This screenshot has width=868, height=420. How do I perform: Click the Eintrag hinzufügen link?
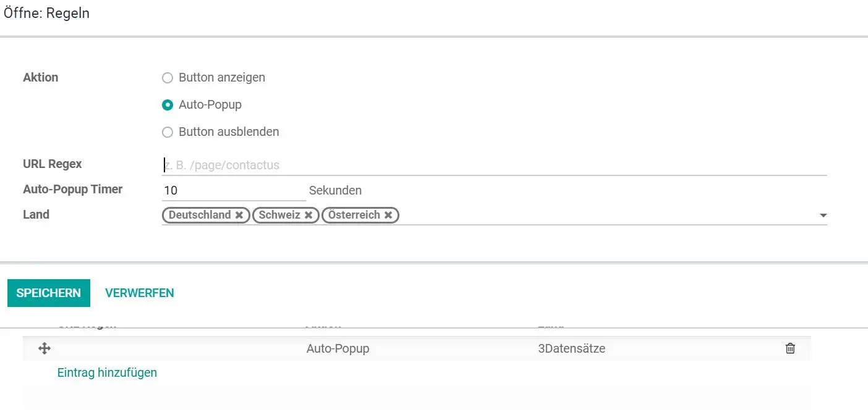[x=107, y=372]
